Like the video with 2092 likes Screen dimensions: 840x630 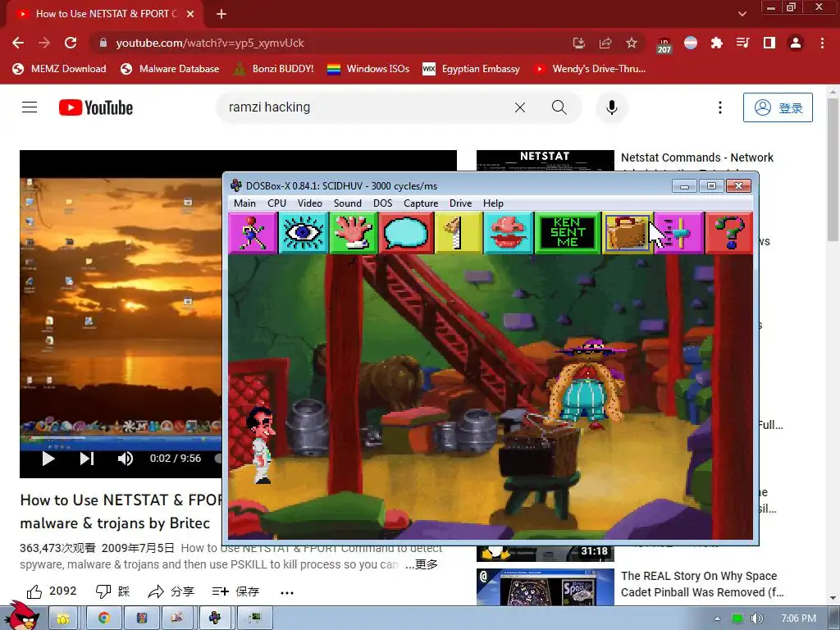point(52,591)
